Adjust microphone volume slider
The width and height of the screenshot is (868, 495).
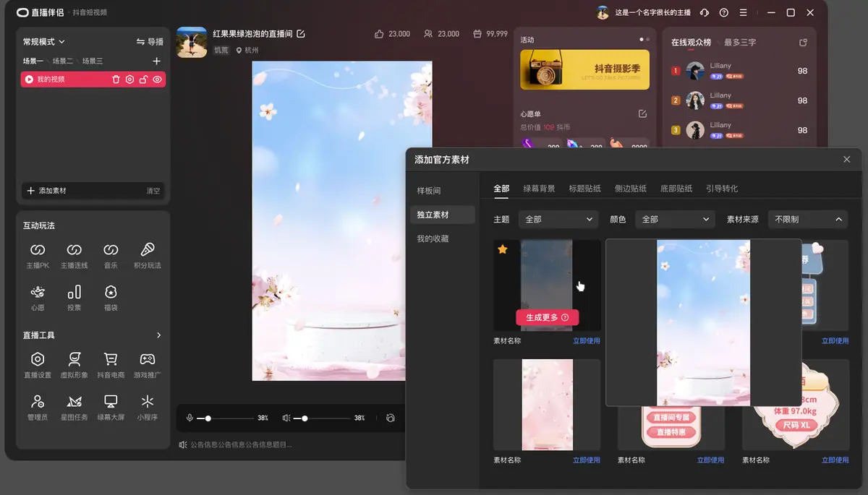pos(224,418)
